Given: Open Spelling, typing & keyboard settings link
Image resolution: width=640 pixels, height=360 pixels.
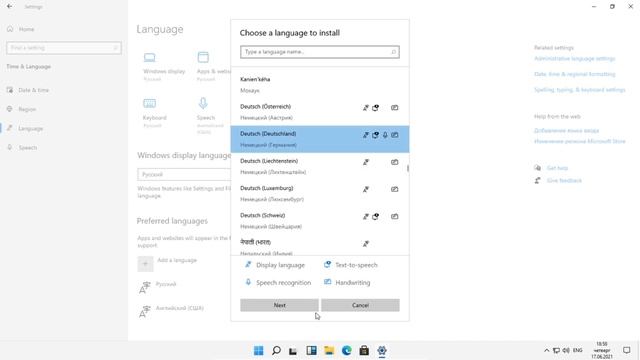Looking at the screenshot, I should (x=580, y=89).
